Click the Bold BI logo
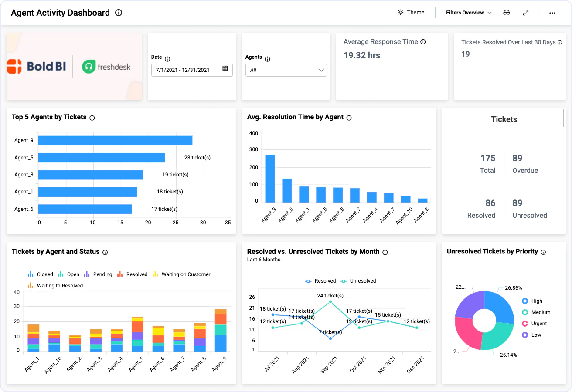The image size is (572, 392). point(36,67)
